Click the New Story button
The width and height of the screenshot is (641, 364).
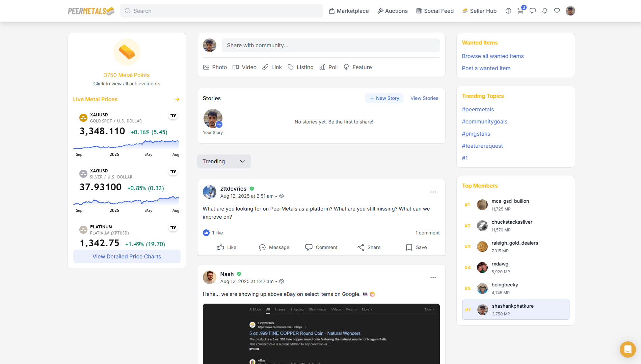(x=384, y=98)
